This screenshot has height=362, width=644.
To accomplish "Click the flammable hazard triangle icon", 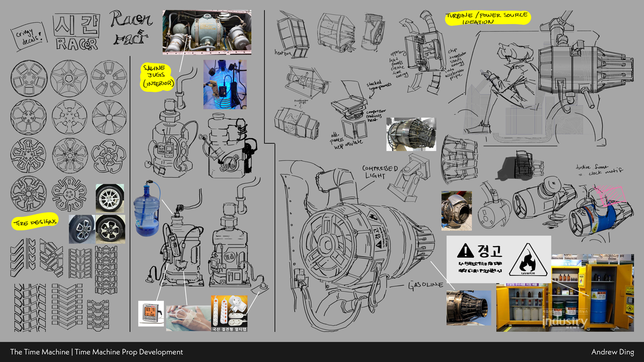I will click(528, 261).
